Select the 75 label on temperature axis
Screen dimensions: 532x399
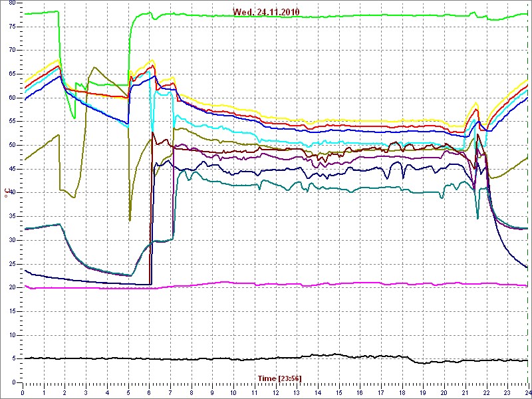[x=11, y=27]
